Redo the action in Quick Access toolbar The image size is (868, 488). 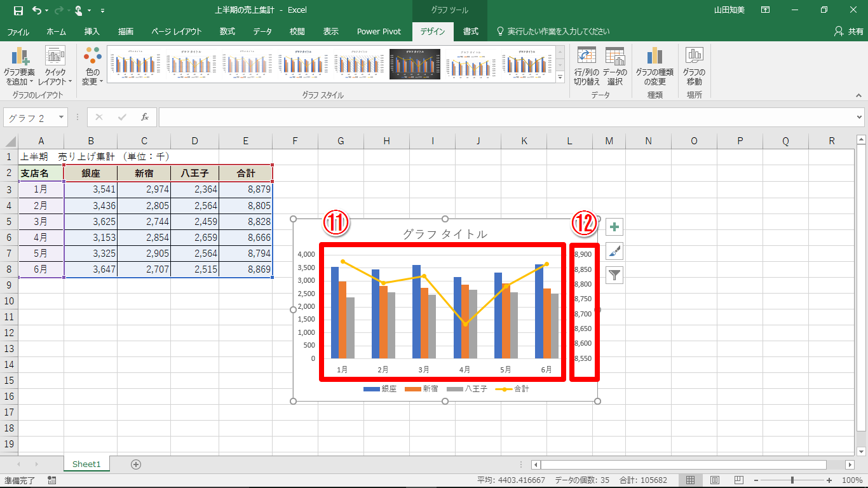pos(58,10)
